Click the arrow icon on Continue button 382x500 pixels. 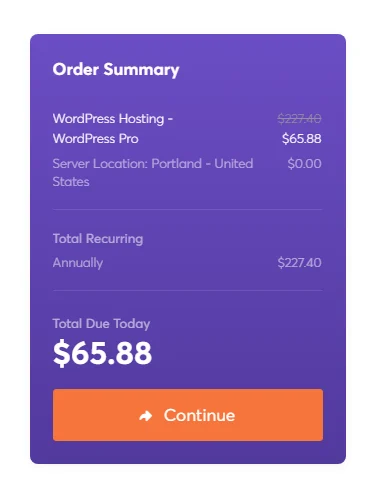(146, 416)
